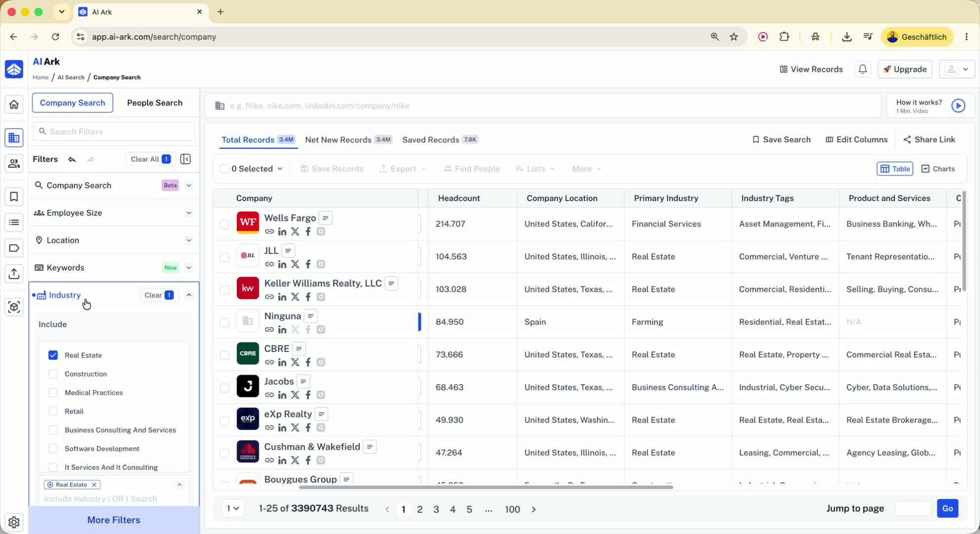
Task: Click the horizontal table scrollbar
Action: (x=486, y=488)
